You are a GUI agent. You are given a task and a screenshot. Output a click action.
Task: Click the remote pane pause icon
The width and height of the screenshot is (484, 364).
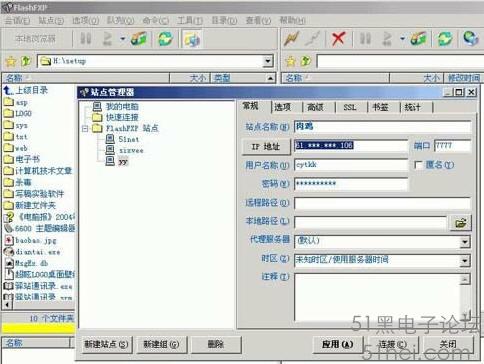coord(365,39)
